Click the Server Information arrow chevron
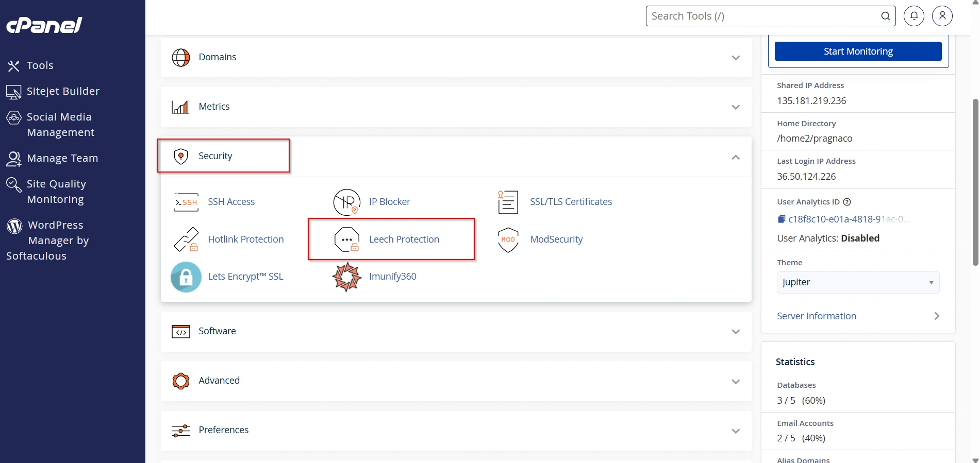The height and width of the screenshot is (463, 980). coord(937,316)
